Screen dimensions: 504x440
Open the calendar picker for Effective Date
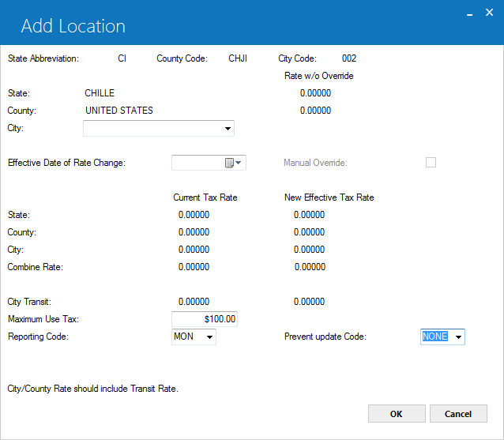pyautogui.click(x=233, y=163)
